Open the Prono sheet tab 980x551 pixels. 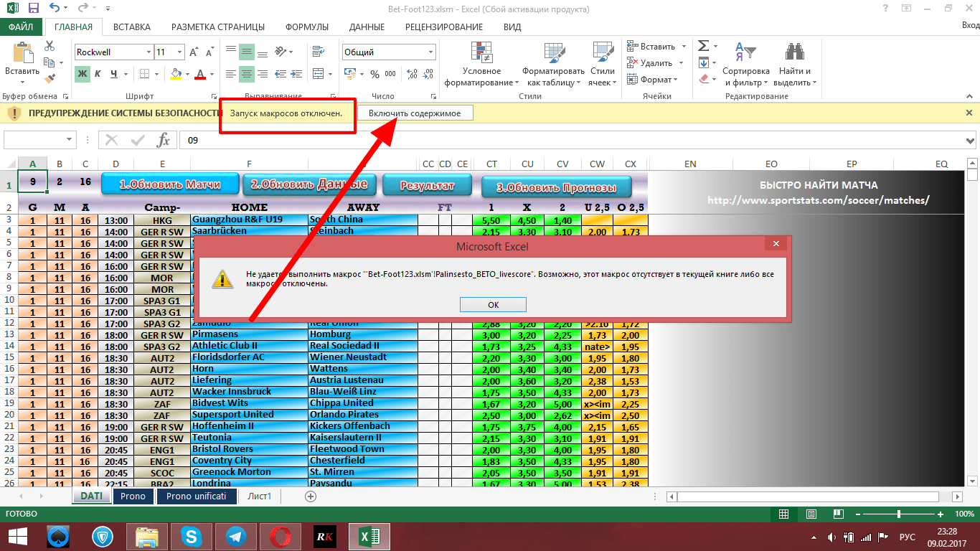pos(133,496)
